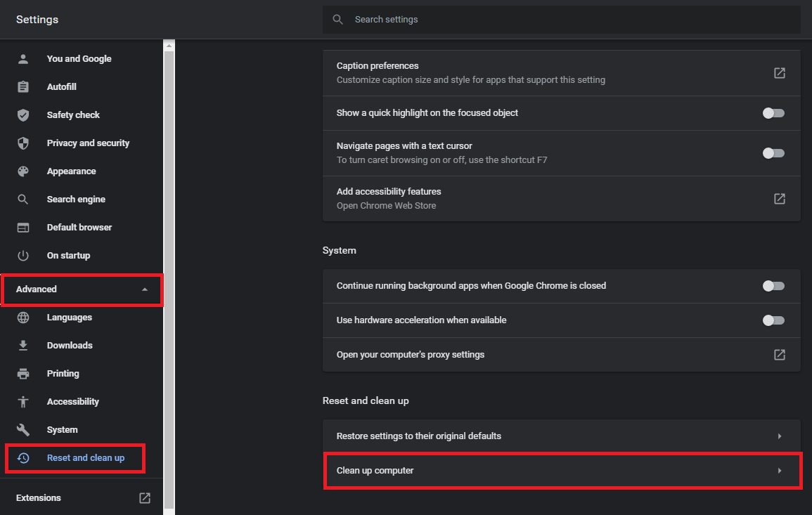The width and height of the screenshot is (812, 515).
Task: Open Languages via the globe icon
Action: 23,318
